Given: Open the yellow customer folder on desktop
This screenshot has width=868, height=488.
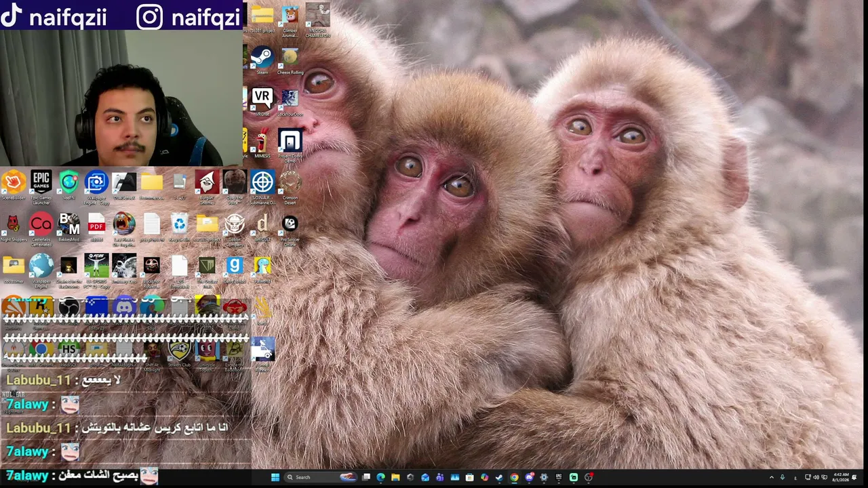Looking at the screenshot, I should (x=14, y=268).
